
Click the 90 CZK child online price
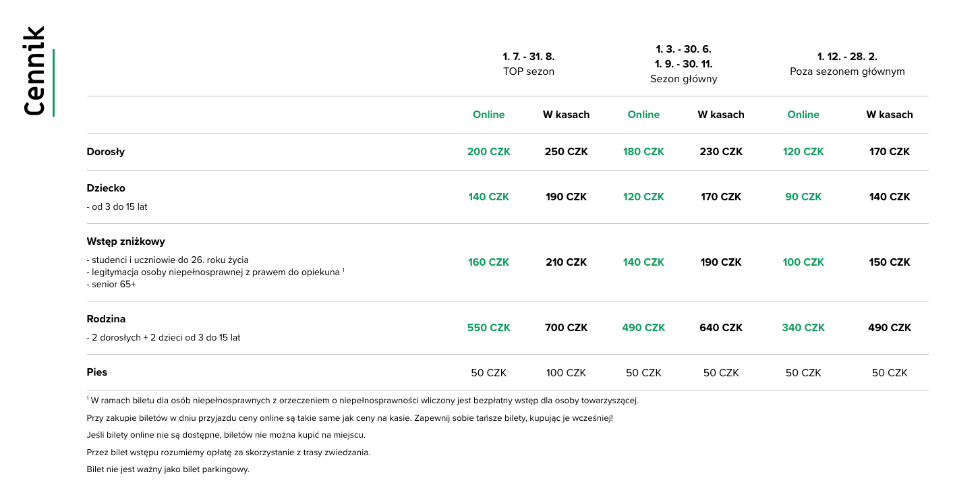[803, 197]
